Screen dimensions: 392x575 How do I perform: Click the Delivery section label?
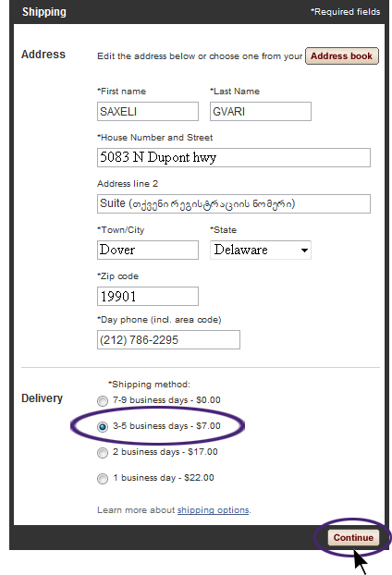click(x=42, y=398)
